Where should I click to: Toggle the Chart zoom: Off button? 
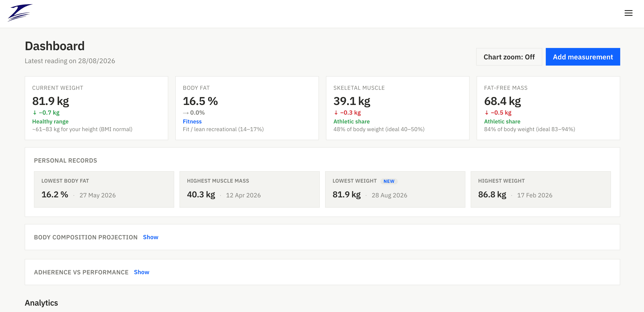click(x=509, y=57)
